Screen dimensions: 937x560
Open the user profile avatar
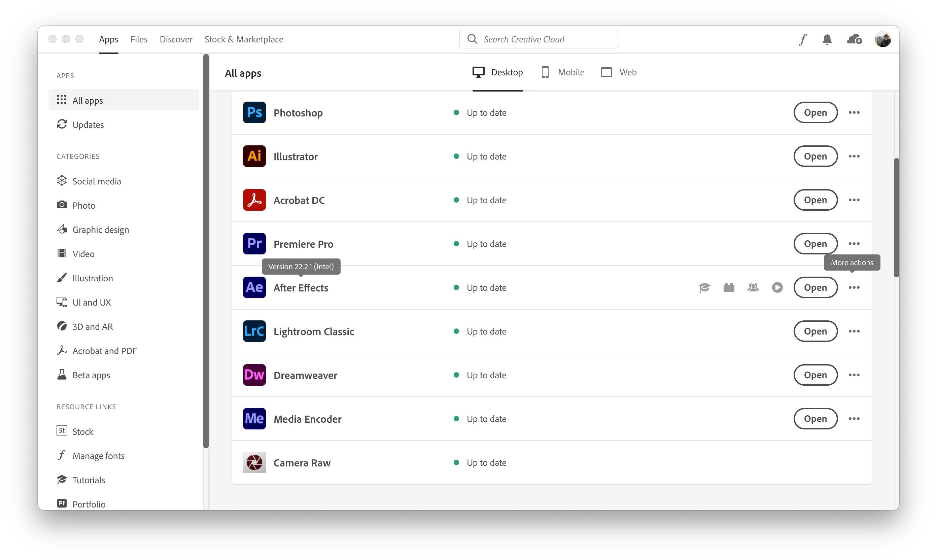883,39
